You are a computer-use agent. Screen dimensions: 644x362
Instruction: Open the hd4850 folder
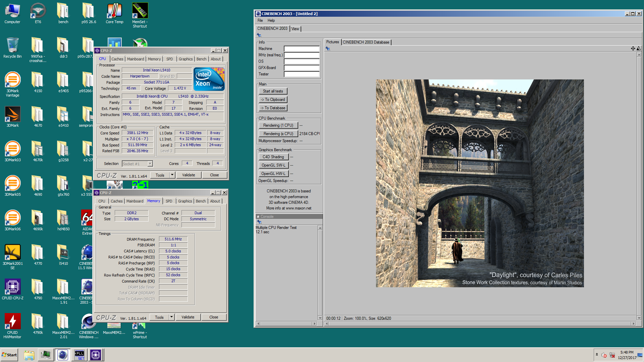63,220
